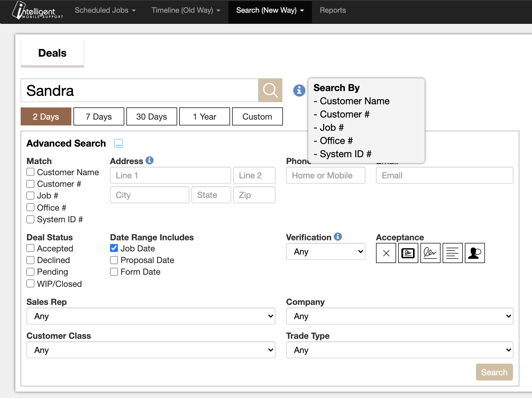Select the 2 Days range button
This screenshot has width=532, height=398.
(x=46, y=116)
